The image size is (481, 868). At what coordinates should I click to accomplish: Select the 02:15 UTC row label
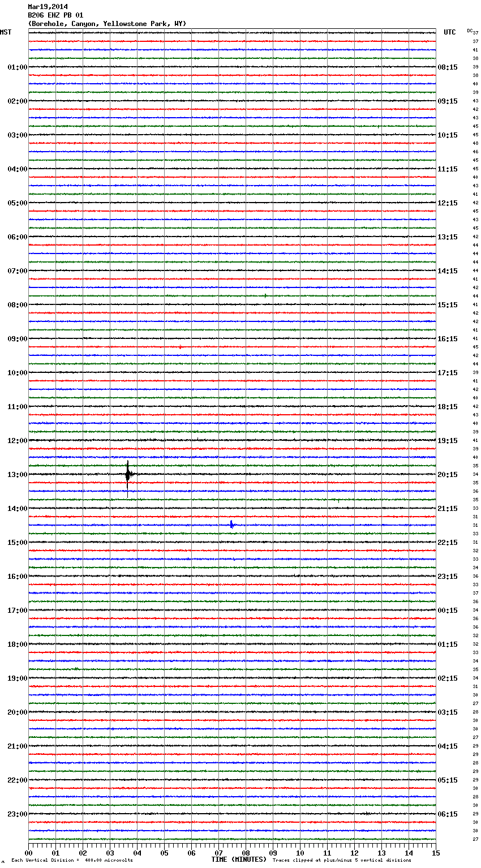tap(448, 678)
